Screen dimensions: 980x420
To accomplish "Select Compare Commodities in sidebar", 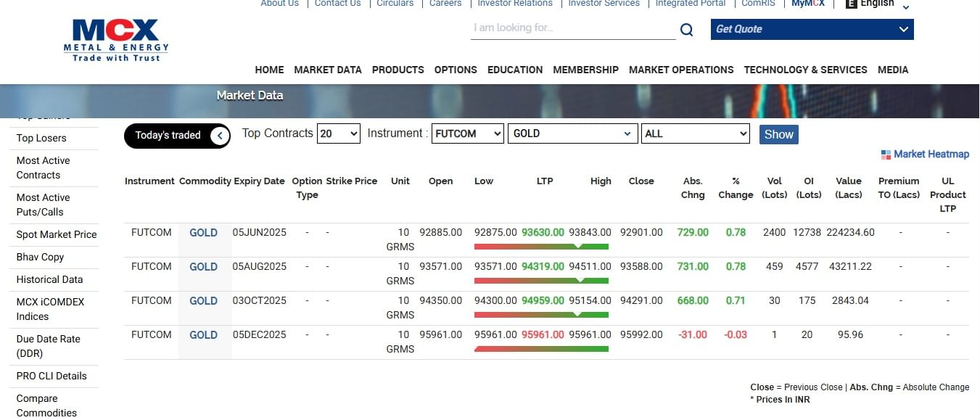I will [x=46, y=405].
